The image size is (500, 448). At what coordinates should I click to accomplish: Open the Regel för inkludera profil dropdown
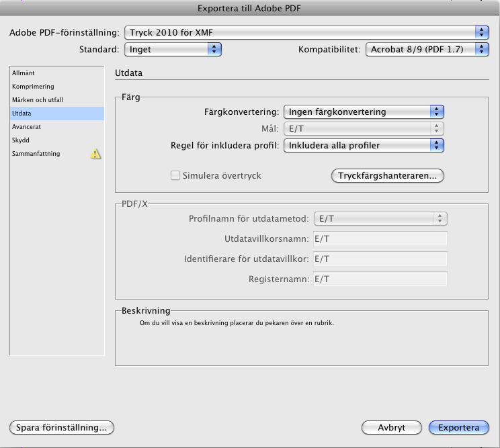[x=364, y=146]
